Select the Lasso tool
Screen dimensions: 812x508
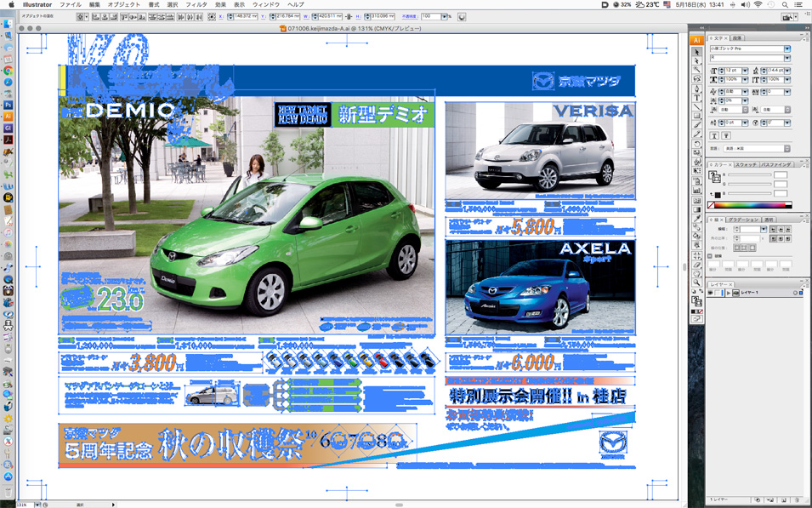coord(696,79)
